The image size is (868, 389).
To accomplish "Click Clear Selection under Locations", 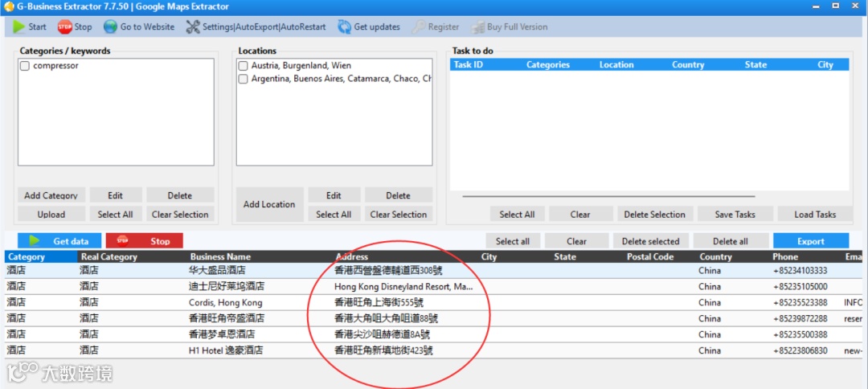I will [x=398, y=214].
